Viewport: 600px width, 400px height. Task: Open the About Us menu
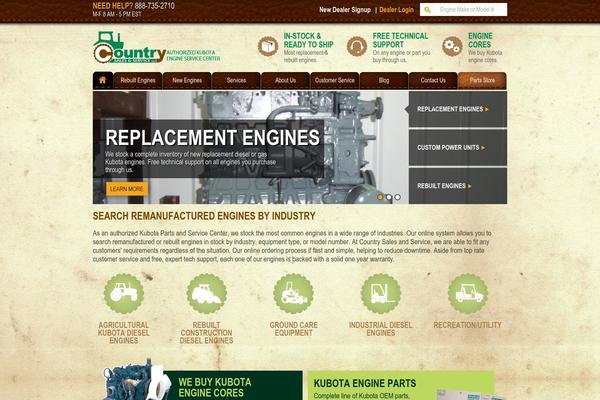coord(285,80)
